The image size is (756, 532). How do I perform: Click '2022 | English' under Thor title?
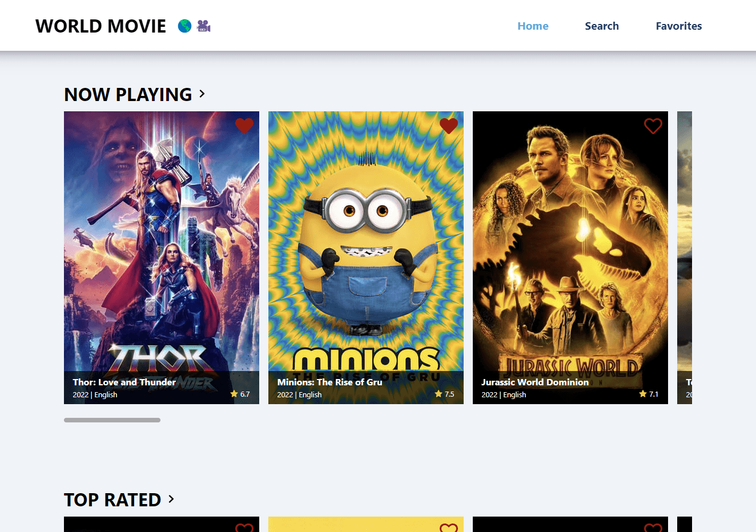coord(95,394)
